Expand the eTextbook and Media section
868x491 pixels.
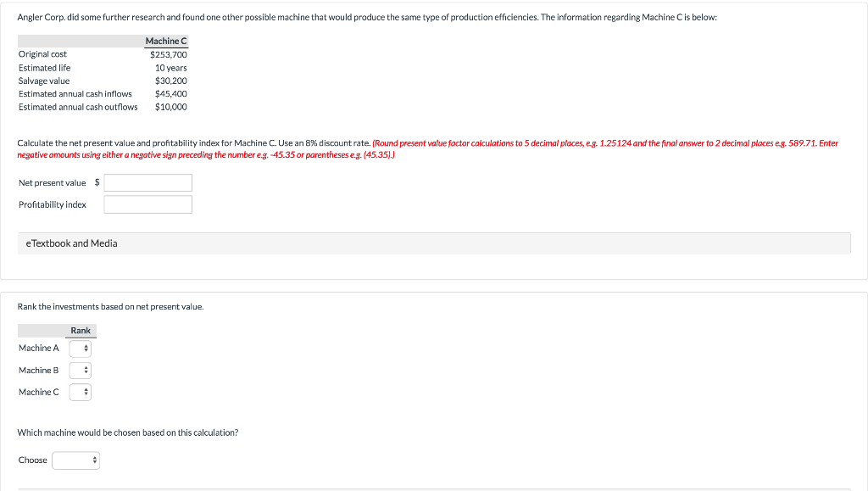click(x=434, y=243)
